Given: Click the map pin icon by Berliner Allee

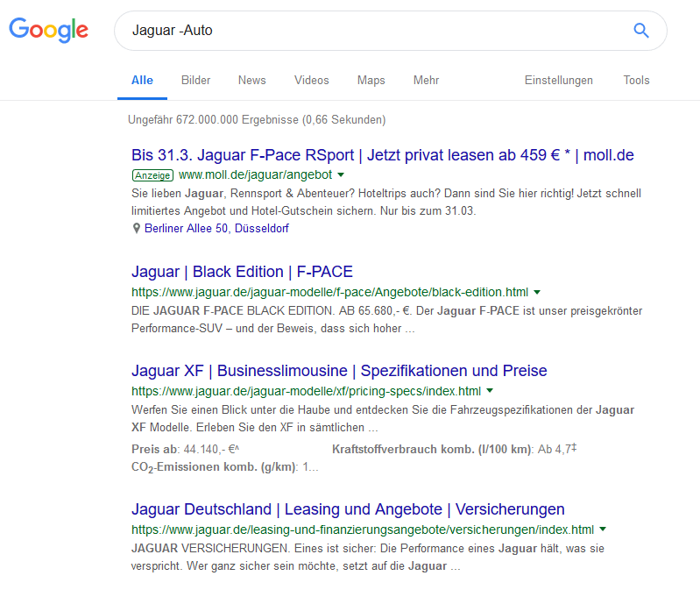Looking at the screenshot, I should click(137, 228).
